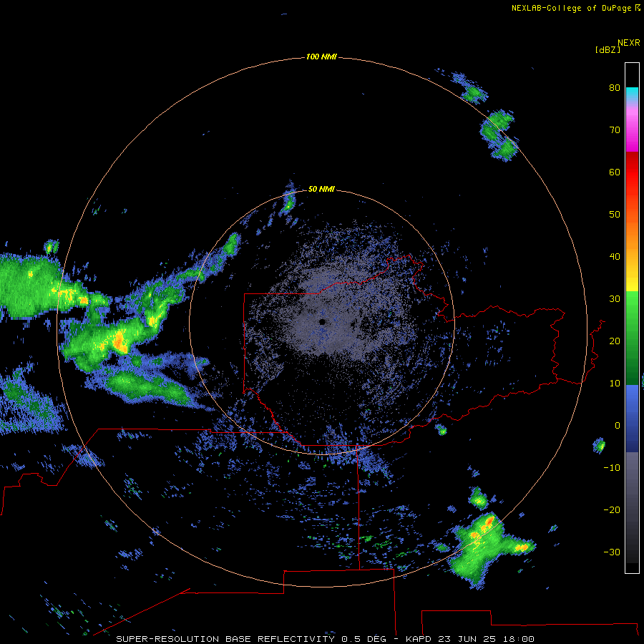The height and width of the screenshot is (644, 644).
Task: Click the 80 value on the dBZ scale
Action: tap(615, 88)
